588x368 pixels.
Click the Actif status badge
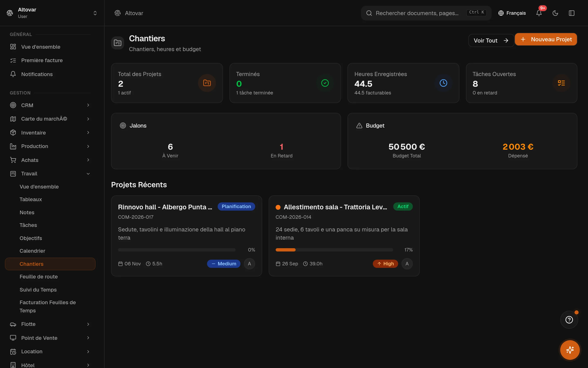(403, 207)
